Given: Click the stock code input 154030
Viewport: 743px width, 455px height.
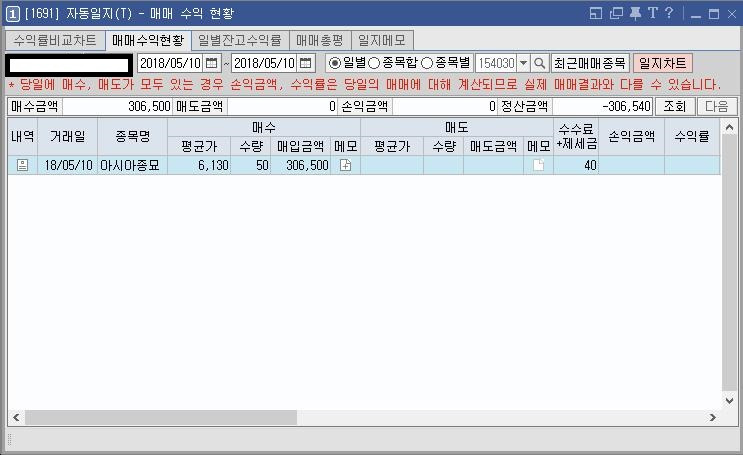Looking at the screenshot, I should coord(496,63).
